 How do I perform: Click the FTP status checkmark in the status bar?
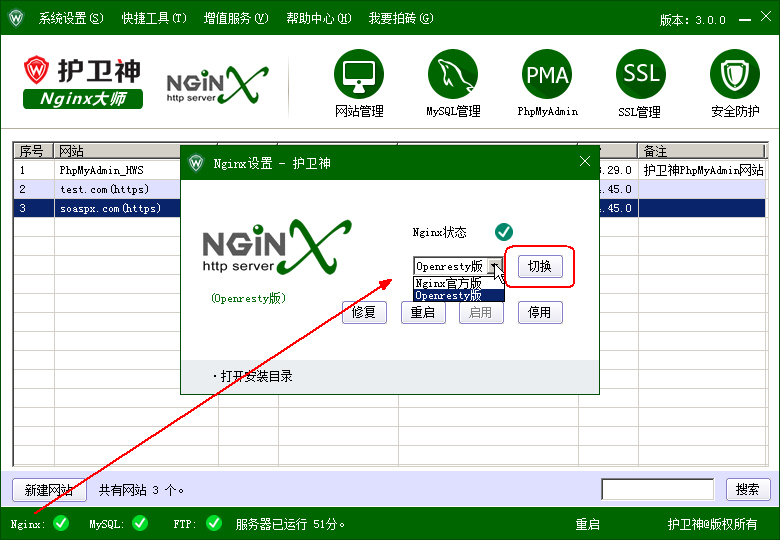tap(214, 523)
